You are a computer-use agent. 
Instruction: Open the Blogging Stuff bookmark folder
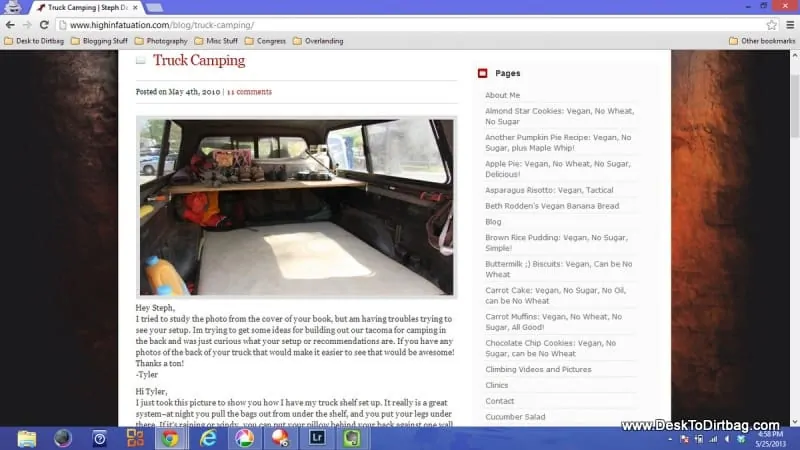99,41
